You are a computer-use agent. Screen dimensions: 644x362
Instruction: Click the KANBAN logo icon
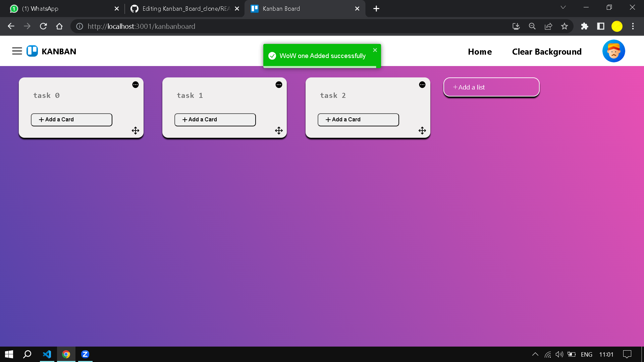32,51
